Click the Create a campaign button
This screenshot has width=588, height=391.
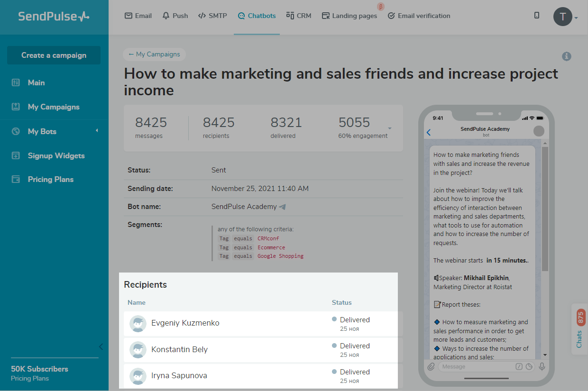(x=54, y=55)
